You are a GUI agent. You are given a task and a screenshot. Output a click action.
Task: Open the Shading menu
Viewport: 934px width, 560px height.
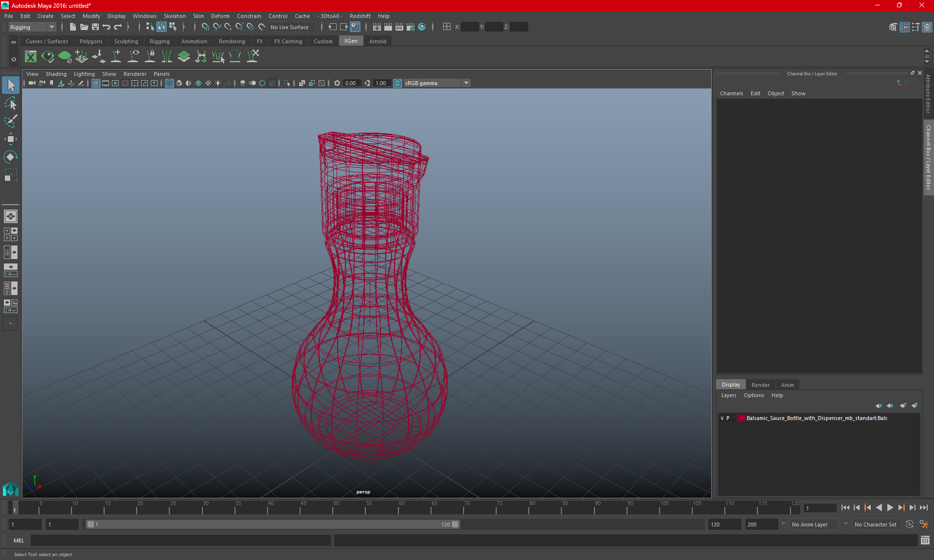[55, 73]
